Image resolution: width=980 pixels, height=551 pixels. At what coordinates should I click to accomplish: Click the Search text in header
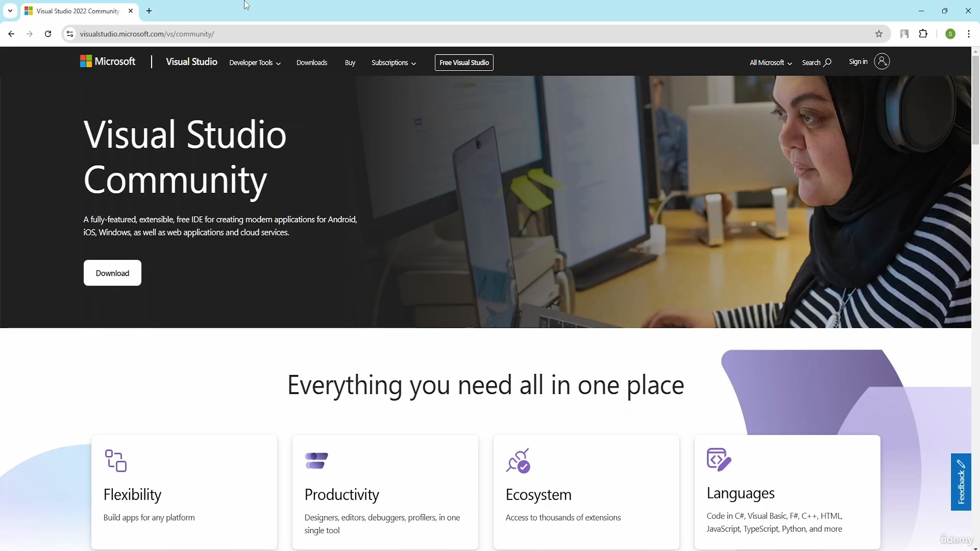811,63
